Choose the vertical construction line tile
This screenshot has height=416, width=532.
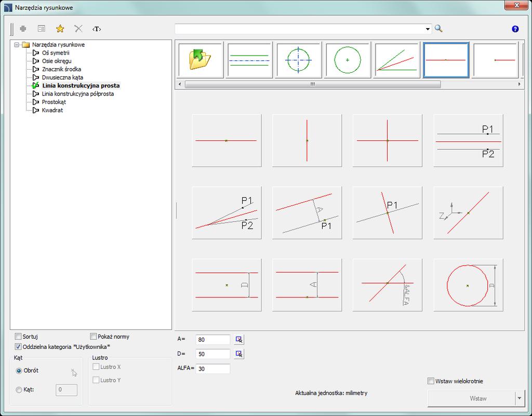coord(307,140)
